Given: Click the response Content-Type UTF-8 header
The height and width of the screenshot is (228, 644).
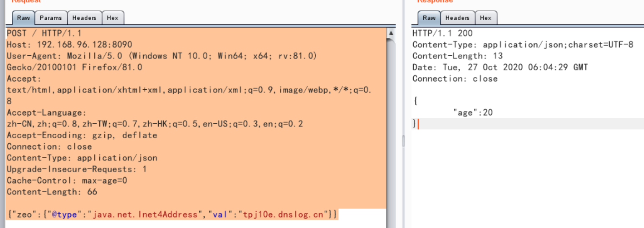Looking at the screenshot, I should [x=523, y=44].
